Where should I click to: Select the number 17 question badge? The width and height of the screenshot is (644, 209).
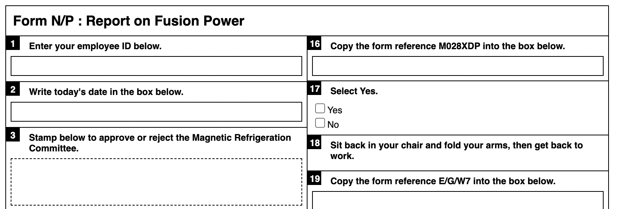pyautogui.click(x=315, y=89)
